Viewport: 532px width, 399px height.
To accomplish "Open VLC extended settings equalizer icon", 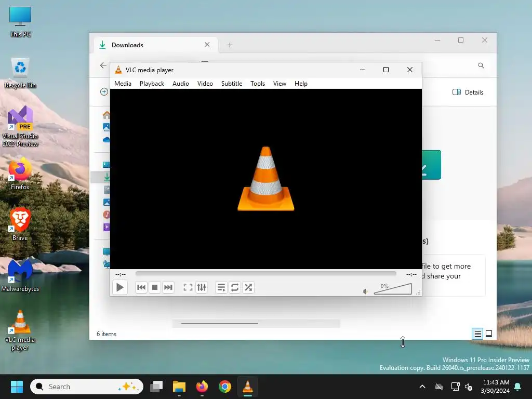I will click(202, 287).
